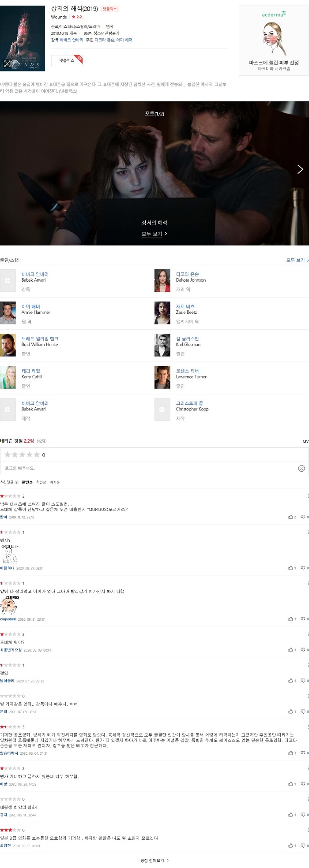This screenshot has width=309, height=868.
Task: Click Dakota Johnson's cast thumbnail
Action: (x=162, y=280)
